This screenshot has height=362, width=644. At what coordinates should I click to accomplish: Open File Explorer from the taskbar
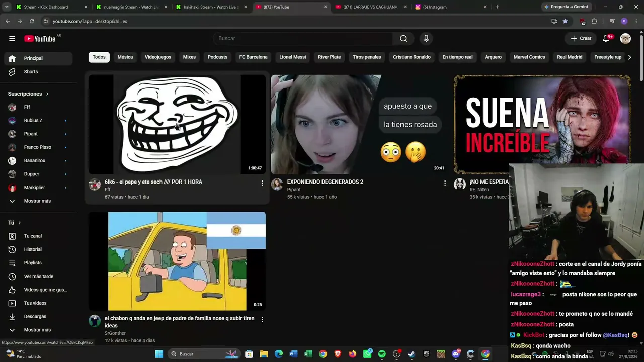point(264,354)
